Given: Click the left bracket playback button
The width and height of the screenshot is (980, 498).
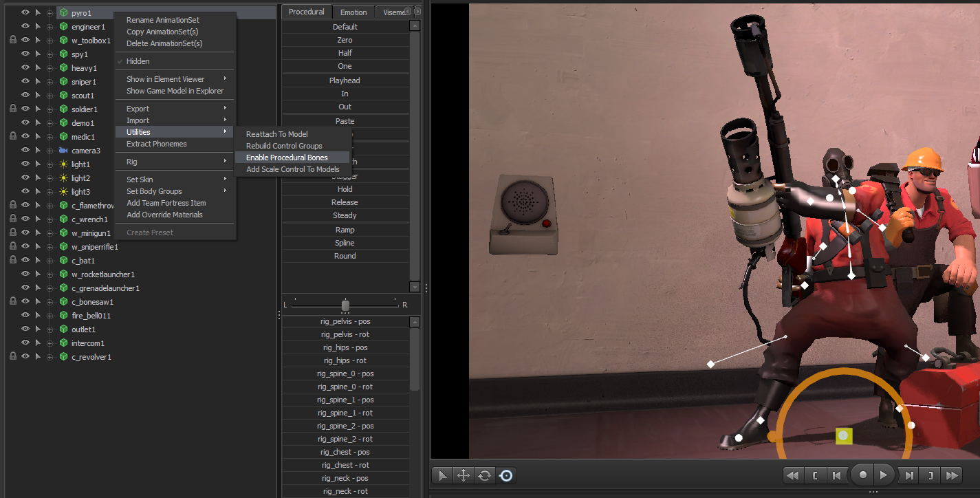Looking at the screenshot, I should (815, 475).
